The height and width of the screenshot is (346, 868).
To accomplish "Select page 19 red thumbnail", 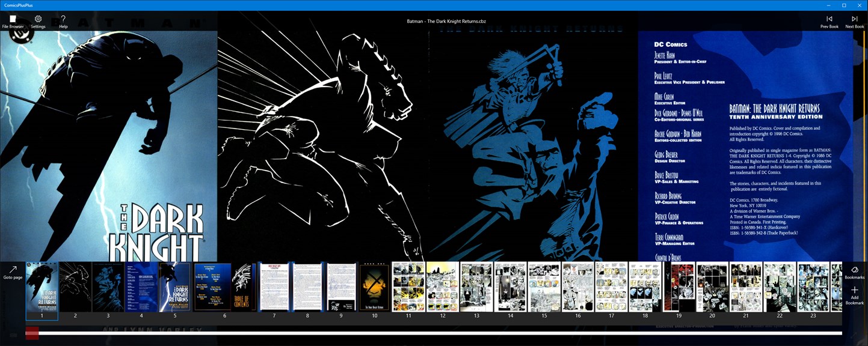I will [x=679, y=287].
